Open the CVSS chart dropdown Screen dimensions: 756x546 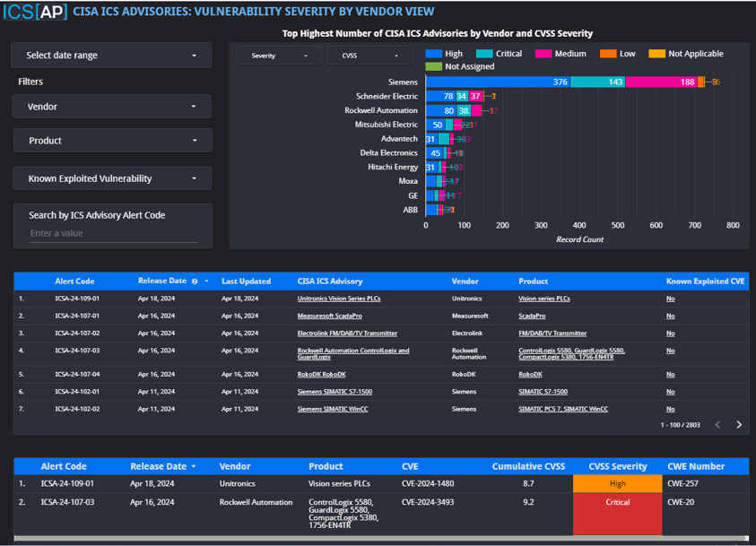coord(369,56)
